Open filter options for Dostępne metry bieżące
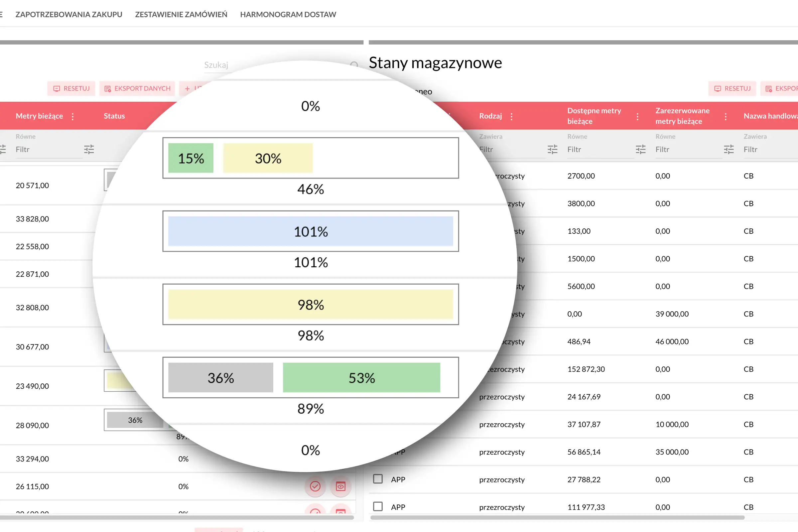This screenshot has width=798, height=532. [x=640, y=149]
